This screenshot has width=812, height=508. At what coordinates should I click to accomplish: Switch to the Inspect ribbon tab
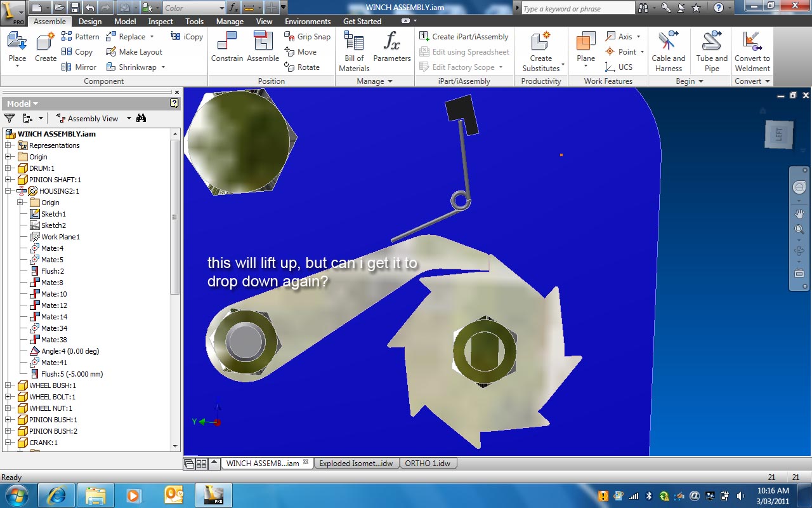160,21
